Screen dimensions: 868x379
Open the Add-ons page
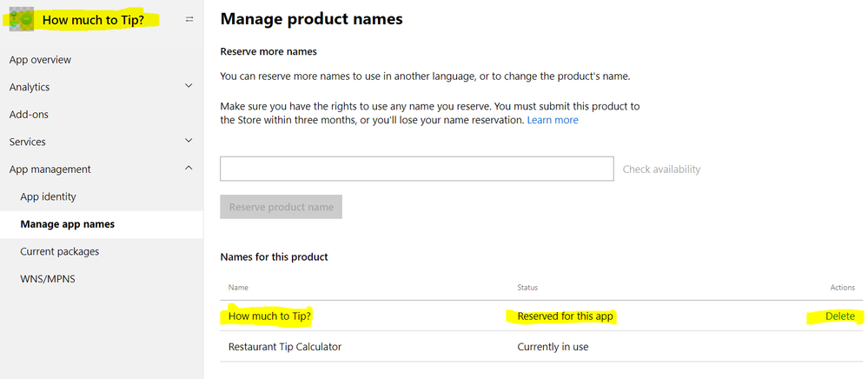[x=29, y=115]
